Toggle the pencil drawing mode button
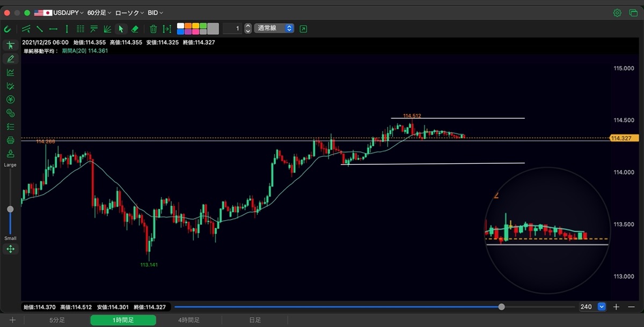The height and width of the screenshot is (327, 644). (10, 59)
